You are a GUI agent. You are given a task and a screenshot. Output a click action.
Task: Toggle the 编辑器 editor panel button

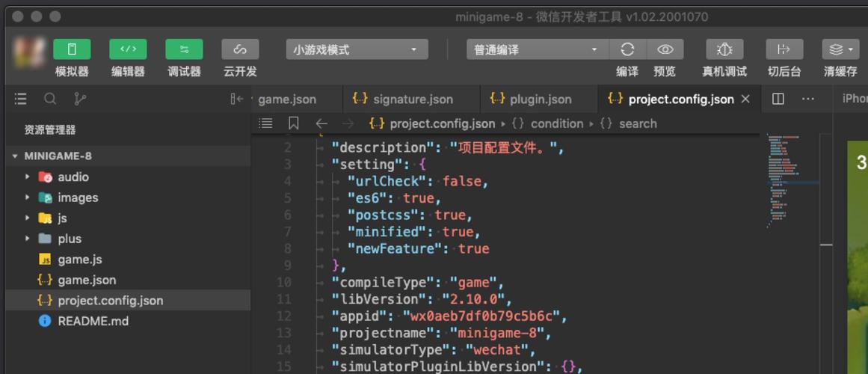pos(128,49)
